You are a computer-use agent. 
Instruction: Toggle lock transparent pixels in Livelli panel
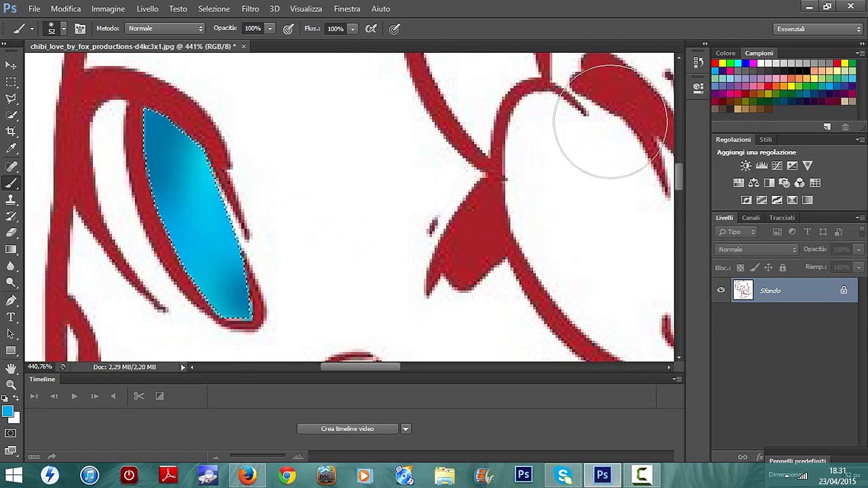pos(741,268)
